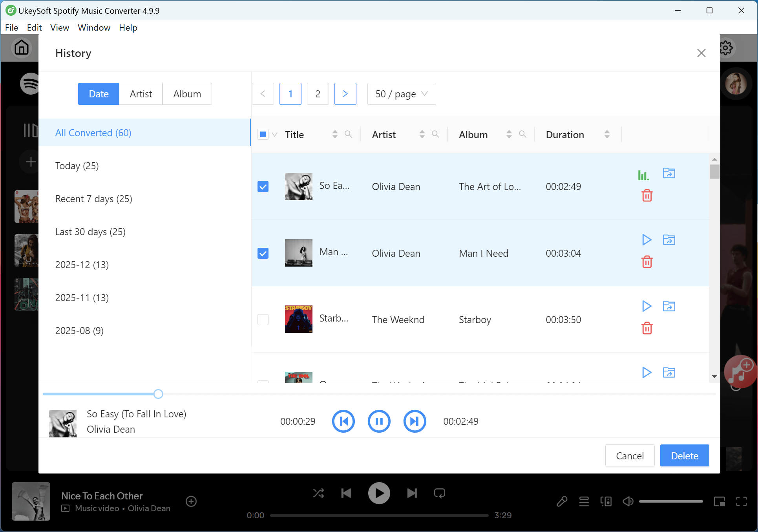Uncheck the Man I Need row checkbox
The width and height of the screenshot is (758, 532).
[x=263, y=253]
